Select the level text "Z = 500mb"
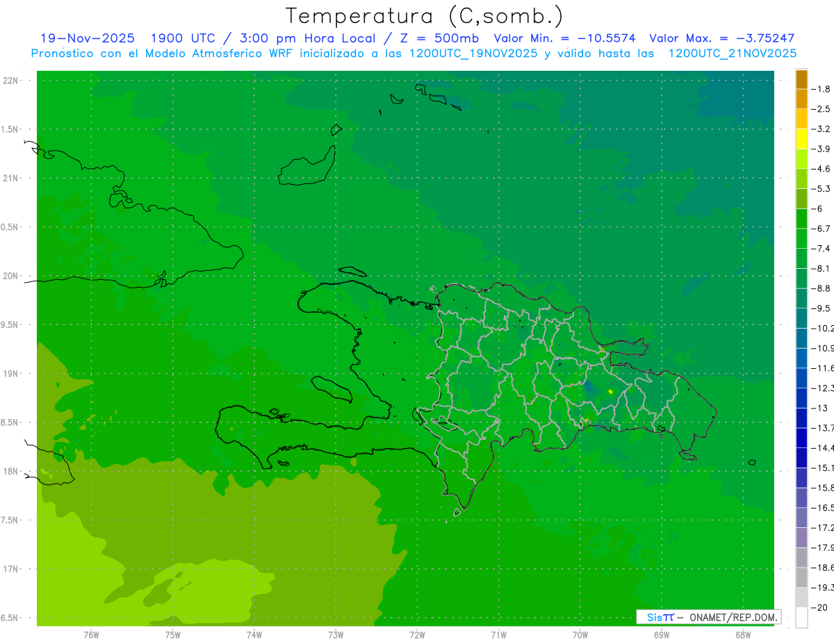The height and width of the screenshot is (644, 834). (x=439, y=38)
